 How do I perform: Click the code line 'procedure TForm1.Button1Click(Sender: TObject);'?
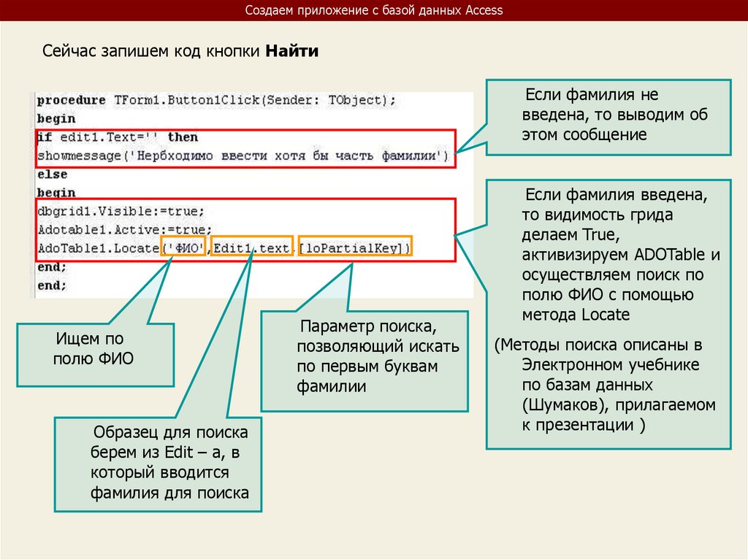(216, 100)
